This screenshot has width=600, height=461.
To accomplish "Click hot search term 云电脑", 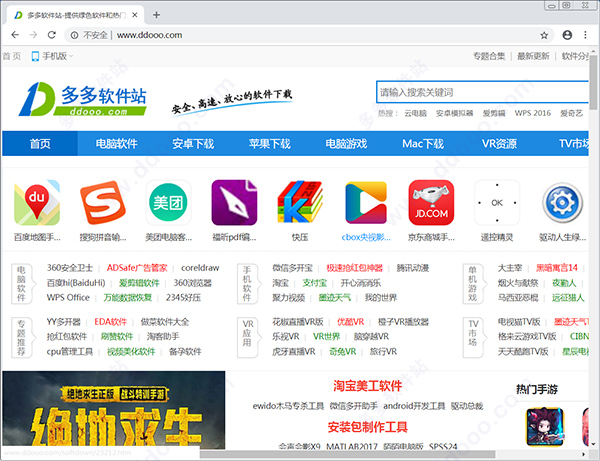I will click(415, 113).
